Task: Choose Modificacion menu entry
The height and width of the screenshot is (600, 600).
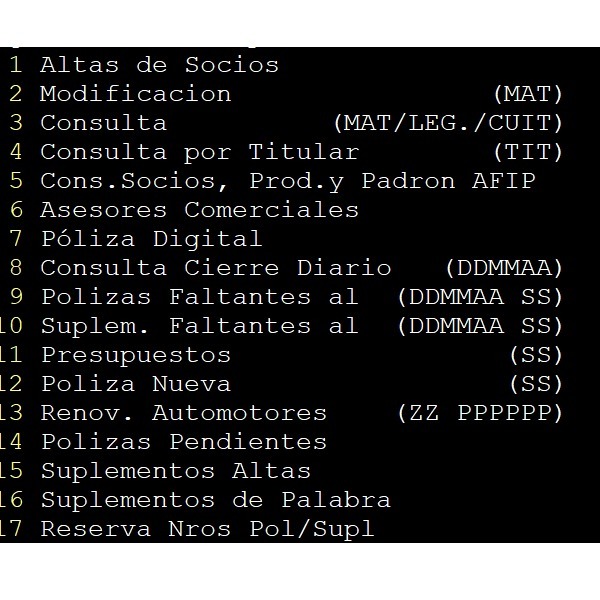Action: [135, 94]
